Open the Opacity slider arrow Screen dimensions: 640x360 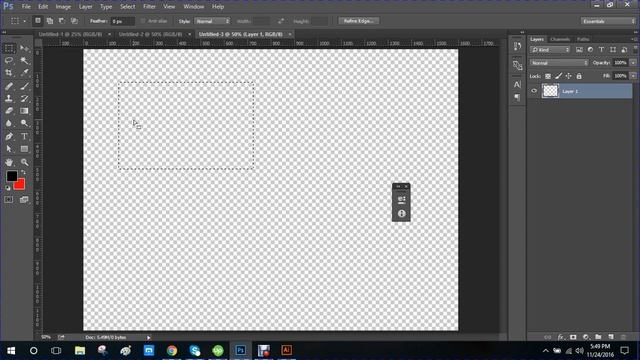point(633,63)
